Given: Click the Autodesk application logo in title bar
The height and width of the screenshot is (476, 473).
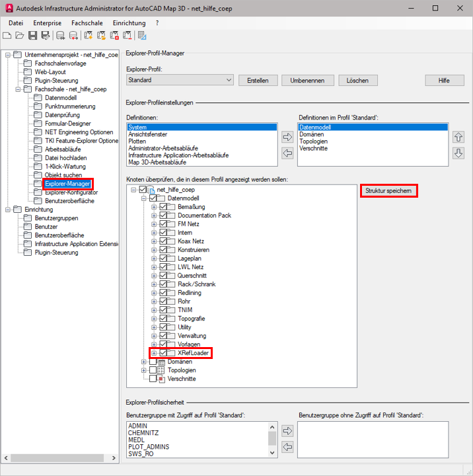Looking at the screenshot, I should [9, 8].
